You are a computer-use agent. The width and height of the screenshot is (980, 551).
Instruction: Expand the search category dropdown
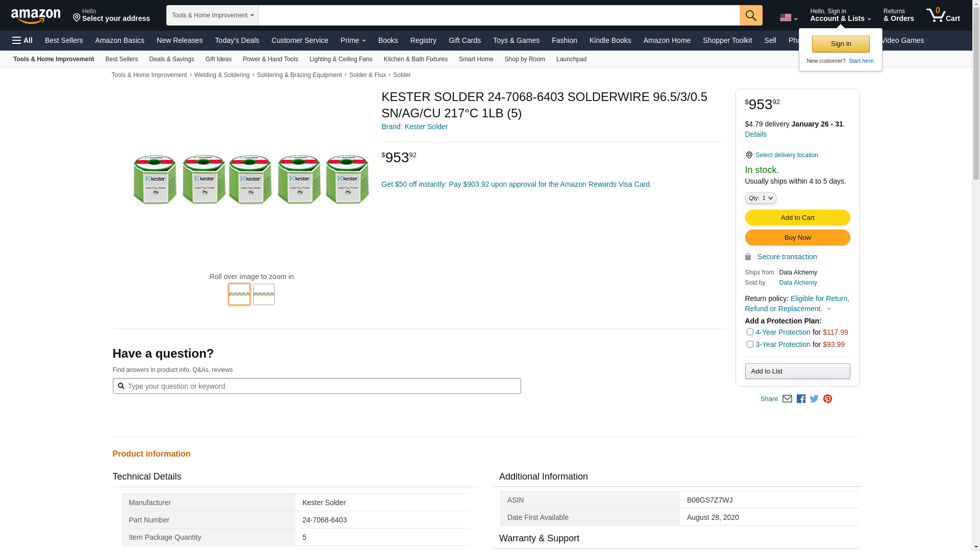coord(212,15)
